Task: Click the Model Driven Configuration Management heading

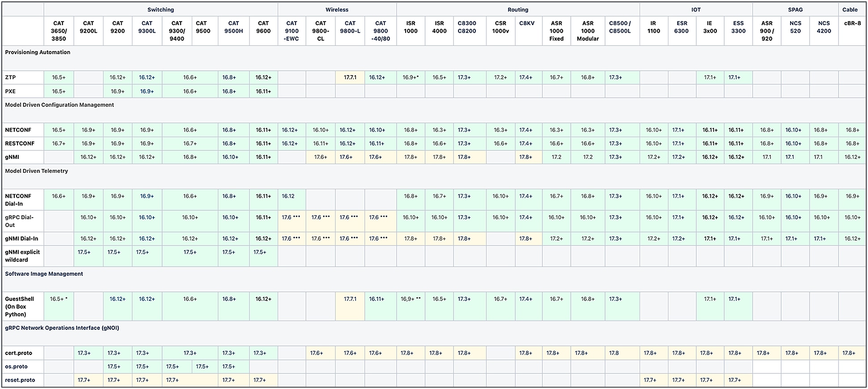Action: coord(59,105)
